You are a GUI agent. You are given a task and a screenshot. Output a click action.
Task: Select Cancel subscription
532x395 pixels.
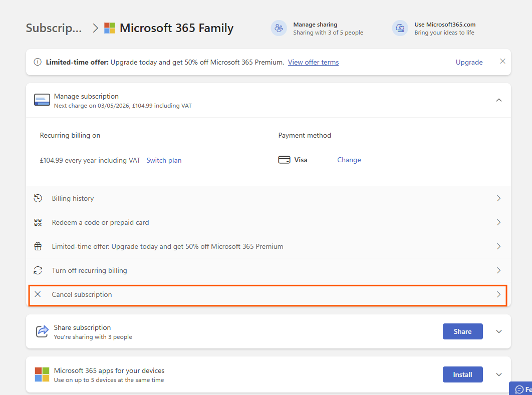[x=268, y=295]
